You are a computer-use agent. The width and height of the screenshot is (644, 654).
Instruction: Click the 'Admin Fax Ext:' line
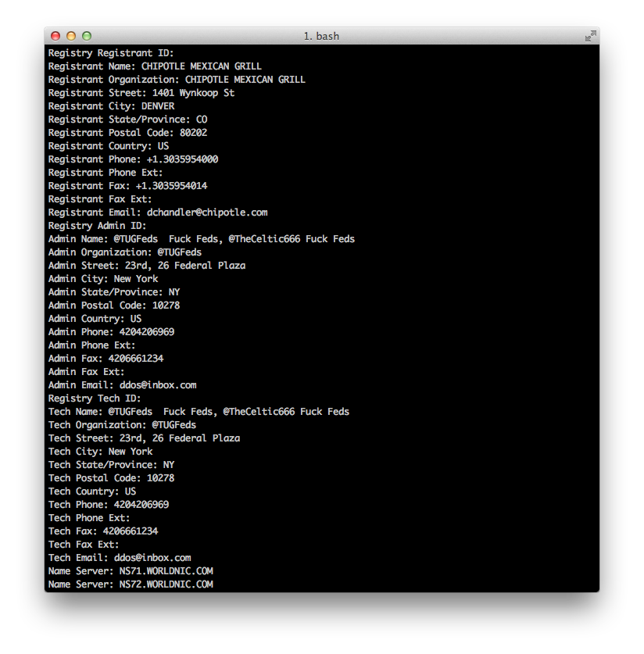click(x=86, y=372)
